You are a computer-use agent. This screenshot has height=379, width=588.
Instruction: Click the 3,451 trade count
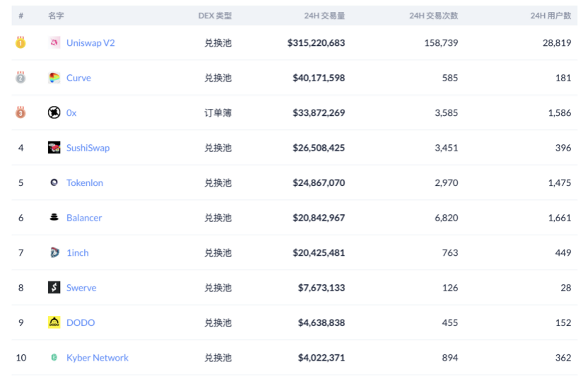coord(446,148)
